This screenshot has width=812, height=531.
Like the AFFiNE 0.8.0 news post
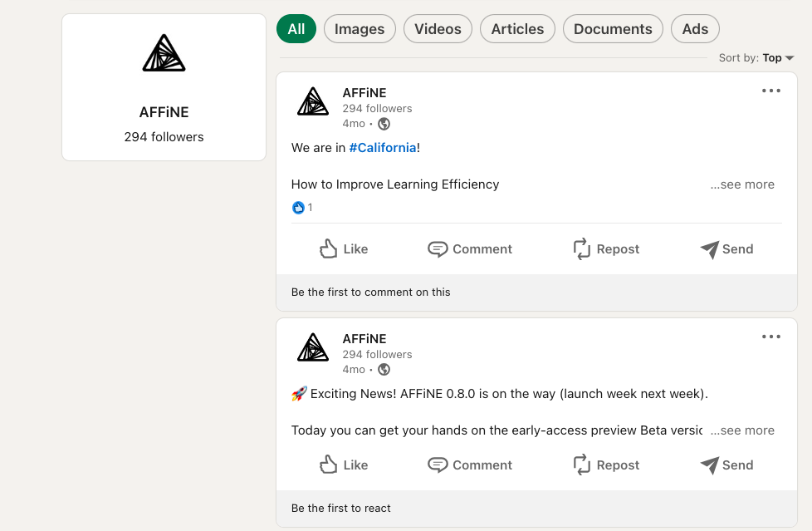tap(344, 465)
